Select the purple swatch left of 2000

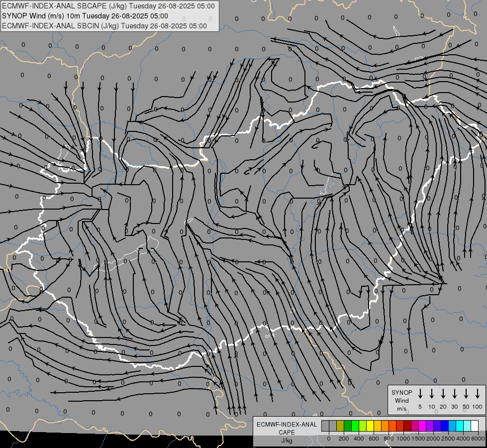(x=430, y=426)
